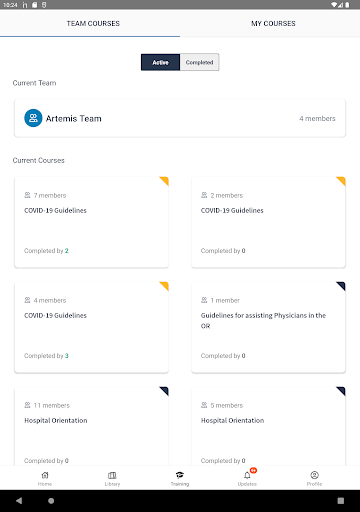Tap '1 member' label text
360x512 pixels.
[225, 300]
